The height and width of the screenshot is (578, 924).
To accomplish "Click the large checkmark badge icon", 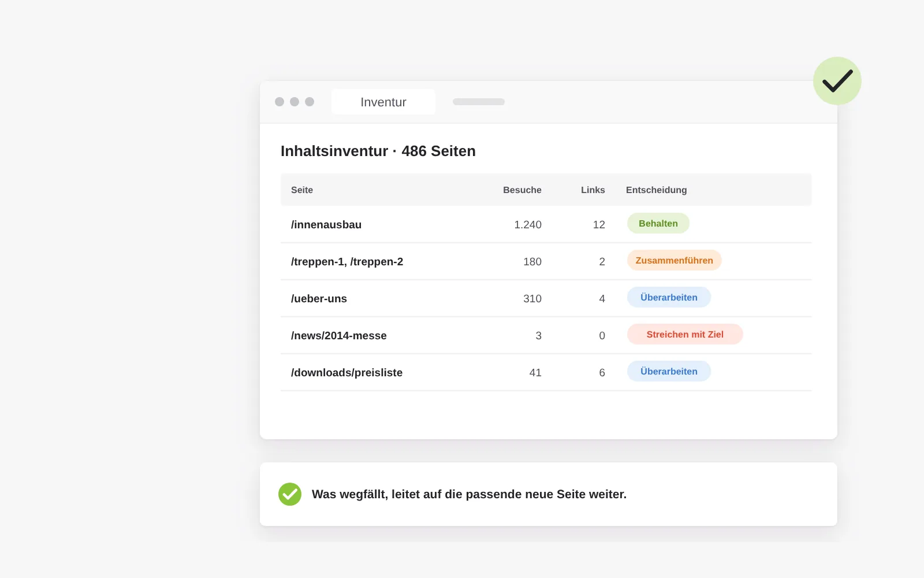I will click(x=837, y=81).
